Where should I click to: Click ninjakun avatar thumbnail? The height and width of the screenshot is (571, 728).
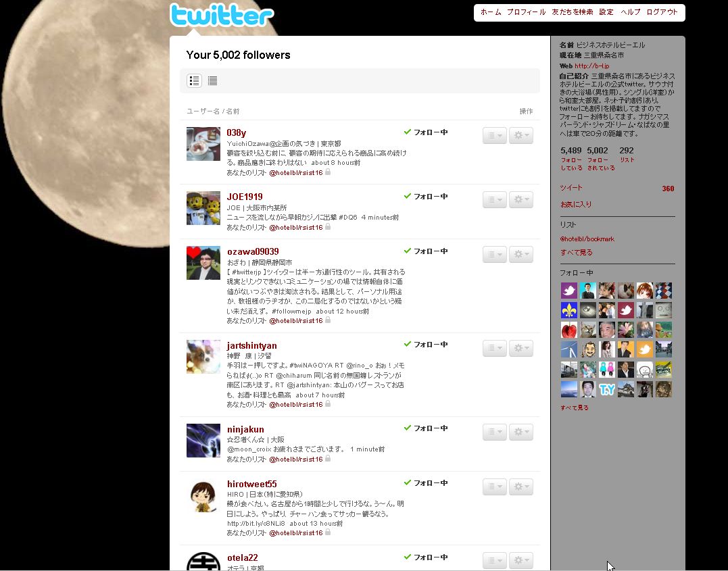coord(203,441)
